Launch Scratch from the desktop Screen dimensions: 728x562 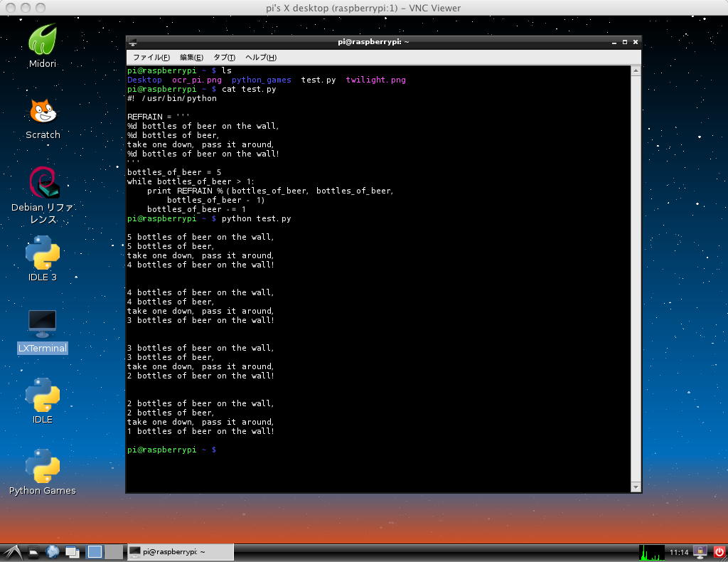(x=43, y=112)
